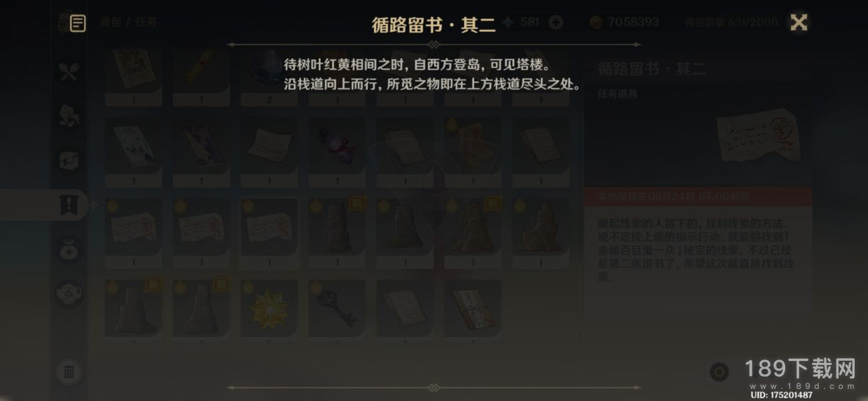The image size is (868, 401).
Task: Click the Mora coin currency icon
Action: point(596,22)
